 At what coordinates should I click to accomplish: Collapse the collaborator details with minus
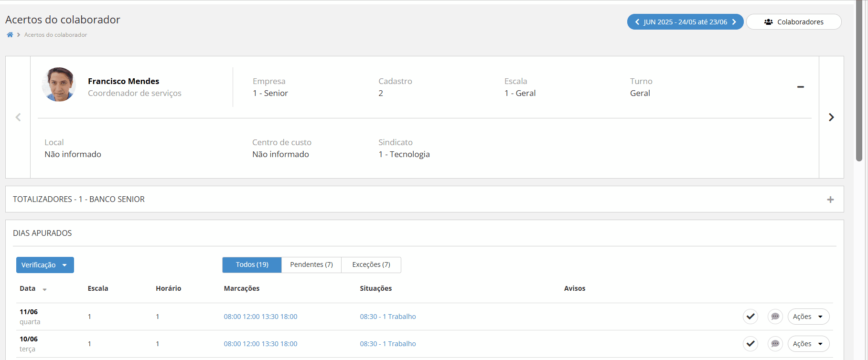coord(801,87)
